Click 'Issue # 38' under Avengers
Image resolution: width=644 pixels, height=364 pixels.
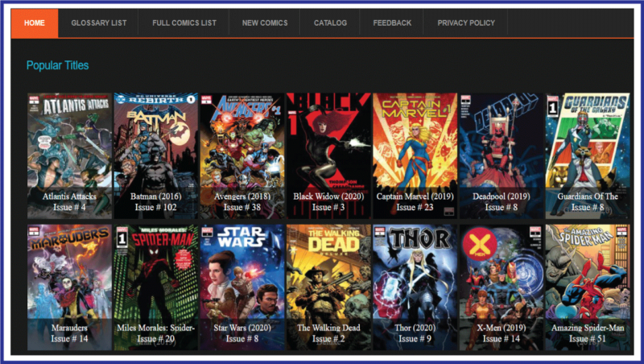coord(242,207)
